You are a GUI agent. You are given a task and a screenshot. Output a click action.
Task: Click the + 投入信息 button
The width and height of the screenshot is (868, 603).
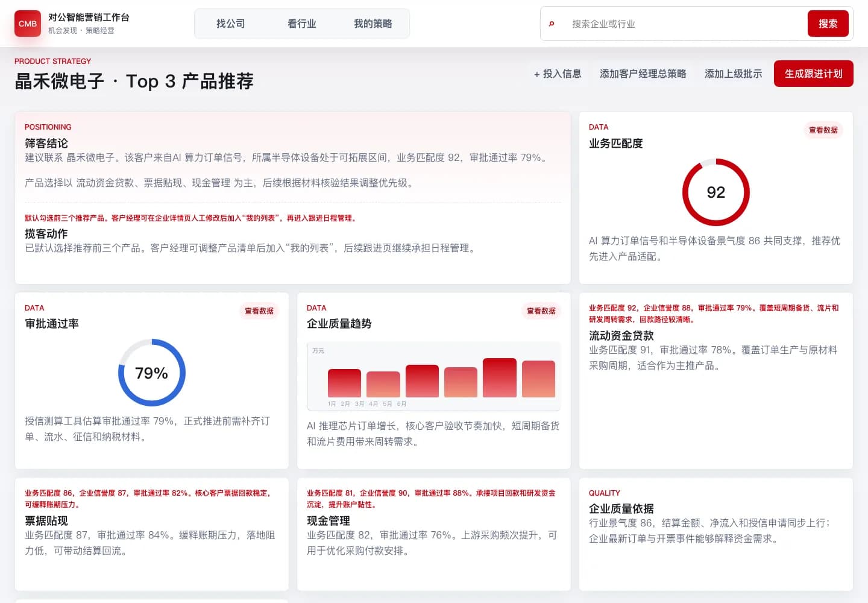558,74
